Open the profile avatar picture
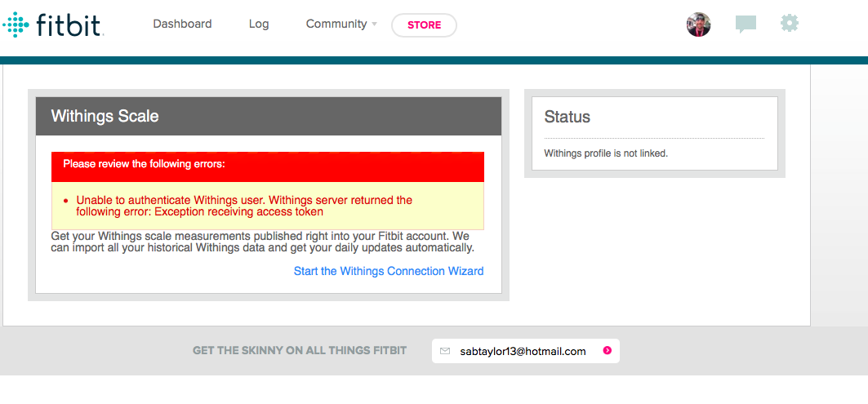Screen dimensions: 868x404 [698, 24]
